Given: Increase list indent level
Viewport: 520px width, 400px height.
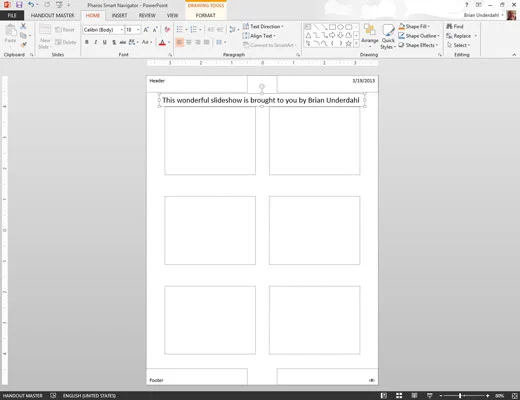Looking at the screenshot, I should [x=220, y=30].
